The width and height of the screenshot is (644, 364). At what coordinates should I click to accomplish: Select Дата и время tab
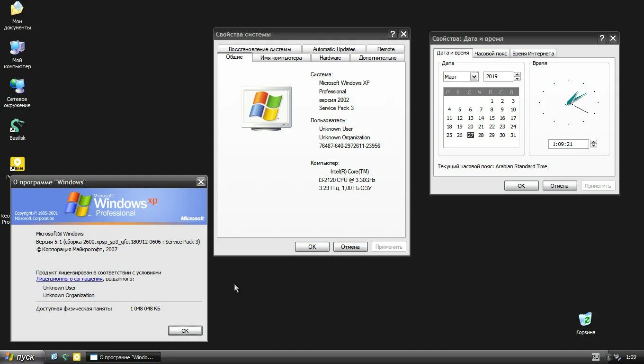453,53
